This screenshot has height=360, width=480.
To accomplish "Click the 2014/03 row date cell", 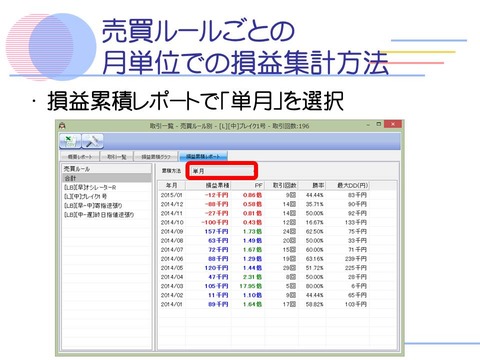I will (172, 286).
